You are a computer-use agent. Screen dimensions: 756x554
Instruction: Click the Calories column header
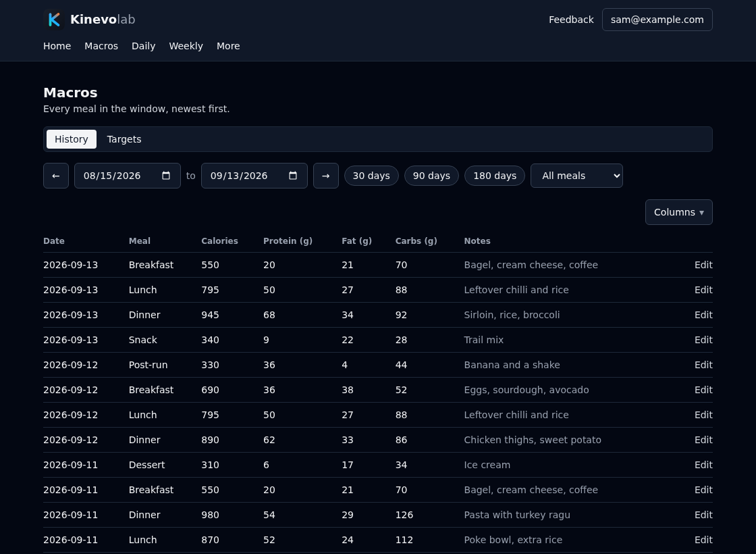click(x=219, y=241)
